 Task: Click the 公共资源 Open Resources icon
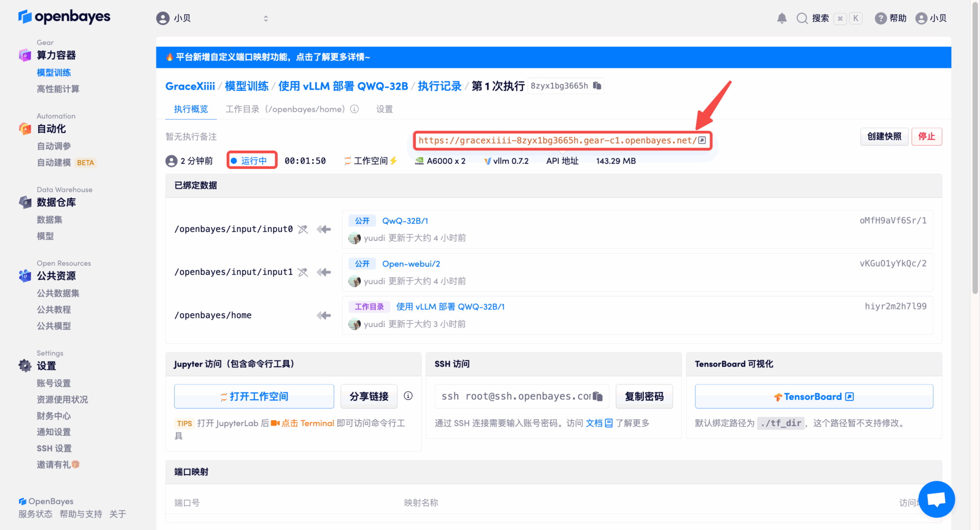(25, 275)
